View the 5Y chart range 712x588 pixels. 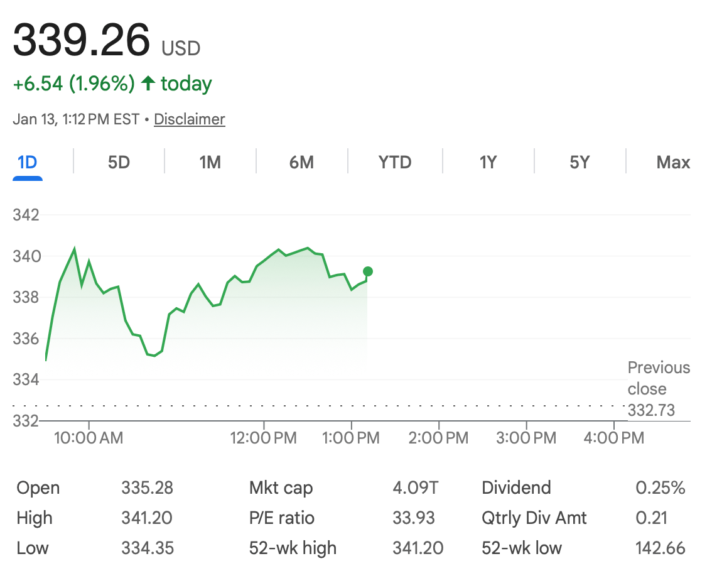(x=580, y=163)
